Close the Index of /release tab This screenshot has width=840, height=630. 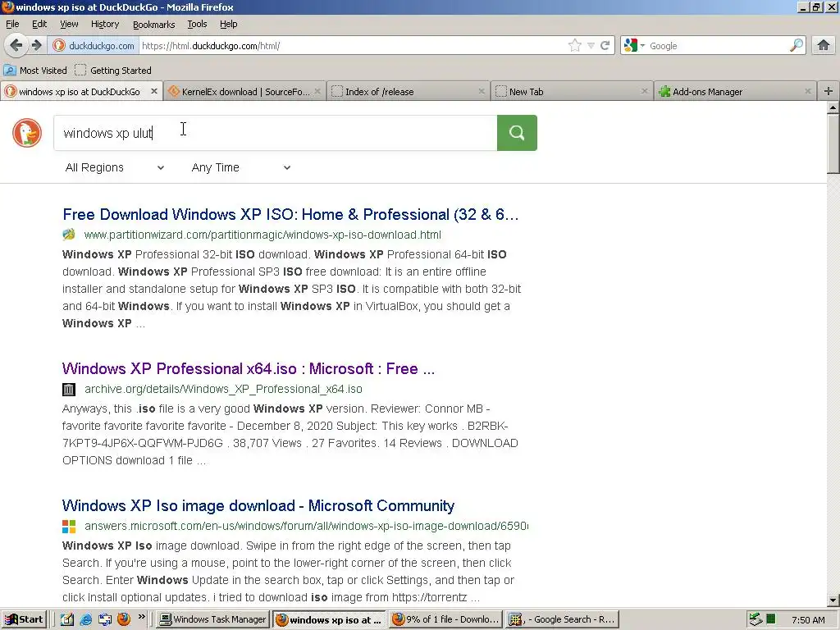(x=481, y=91)
